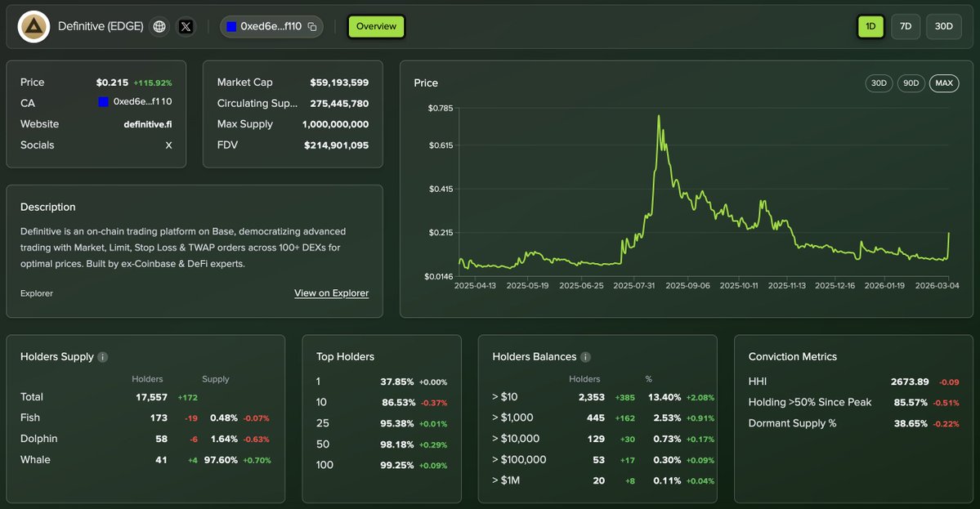The image size is (980, 509).
Task: Select the MAX chart range
Action: coord(944,83)
